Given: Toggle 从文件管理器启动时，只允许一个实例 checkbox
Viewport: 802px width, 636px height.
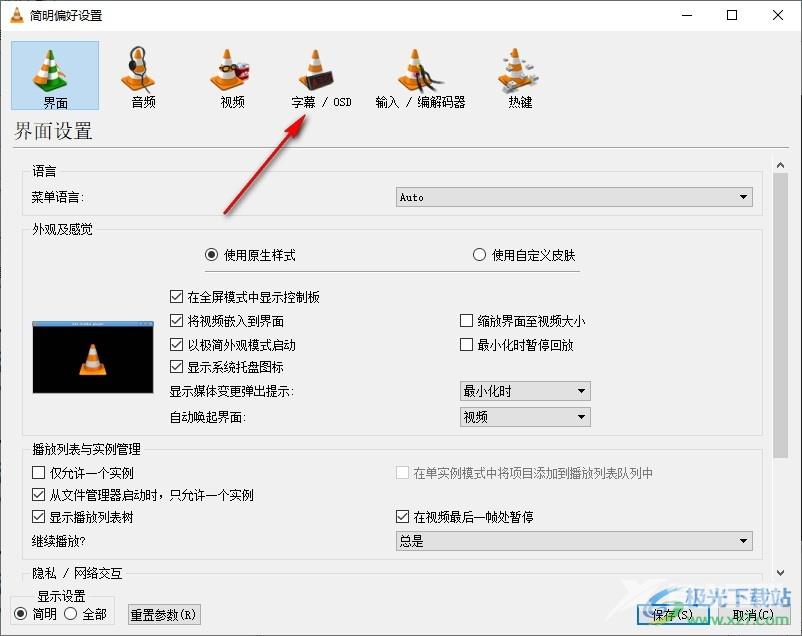Looking at the screenshot, I should tap(38, 495).
